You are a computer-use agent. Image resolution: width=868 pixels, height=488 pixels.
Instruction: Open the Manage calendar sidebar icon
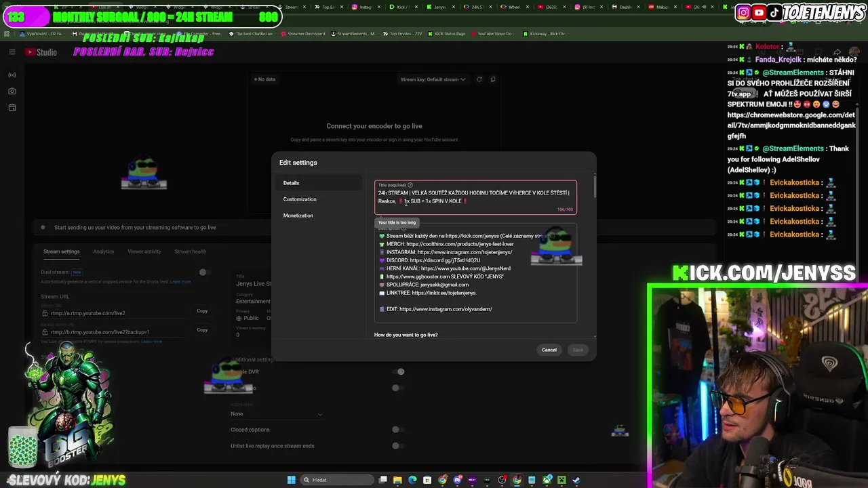pyautogui.click(x=12, y=108)
